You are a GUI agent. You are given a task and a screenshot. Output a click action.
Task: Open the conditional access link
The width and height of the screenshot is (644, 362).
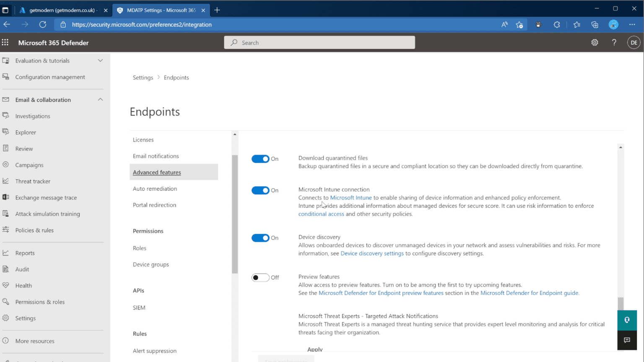(321, 214)
